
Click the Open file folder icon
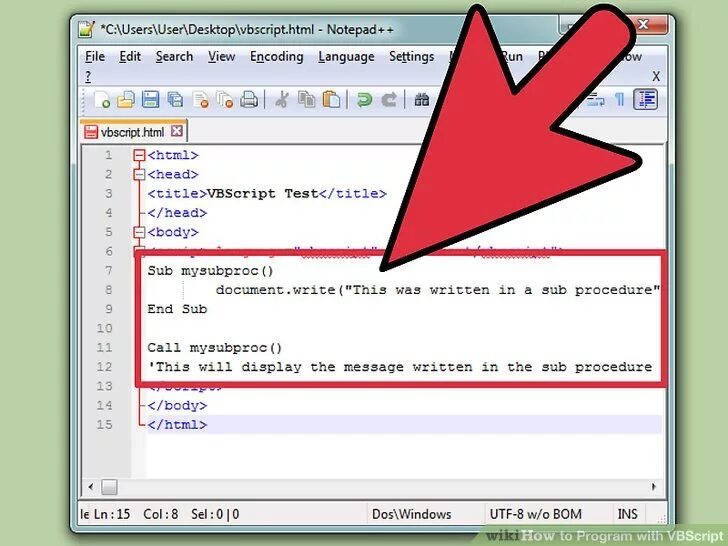[126, 100]
